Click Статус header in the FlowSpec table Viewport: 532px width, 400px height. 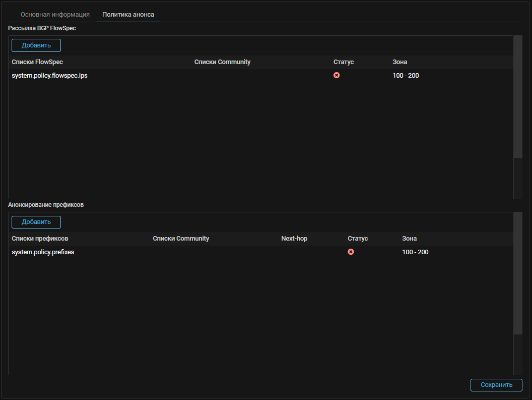coord(344,62)
